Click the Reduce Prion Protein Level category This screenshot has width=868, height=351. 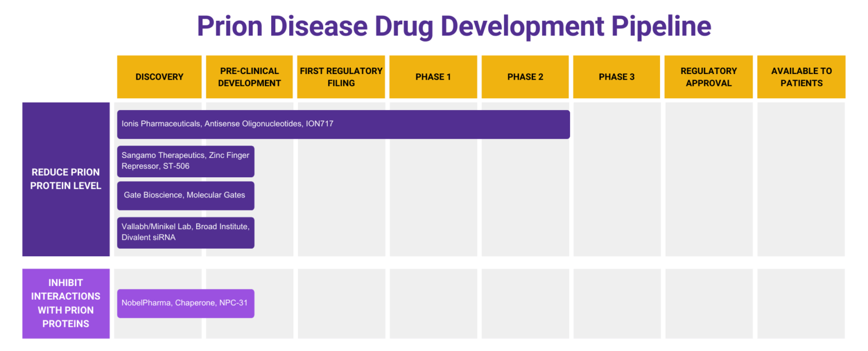[x=66, y=179]
